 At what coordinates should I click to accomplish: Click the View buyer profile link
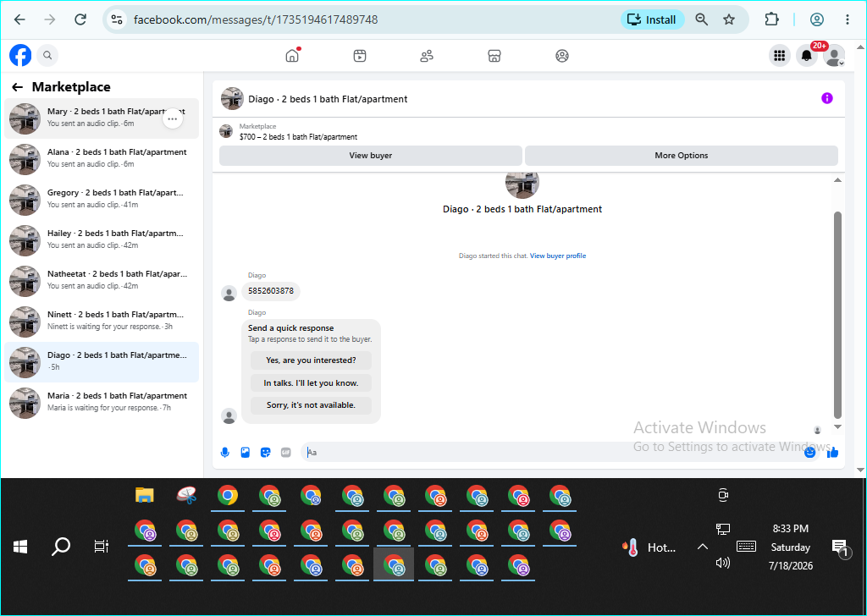click(x=558, y=256)
